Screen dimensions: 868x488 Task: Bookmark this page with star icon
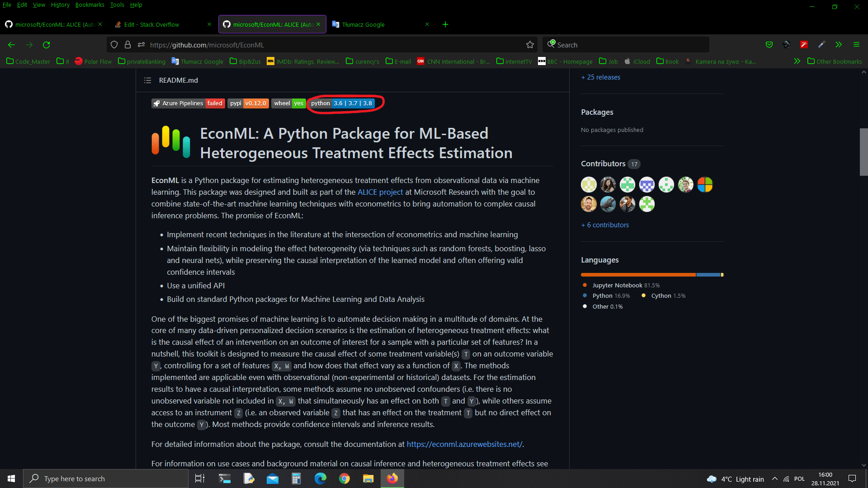click(x=530, y=45)
